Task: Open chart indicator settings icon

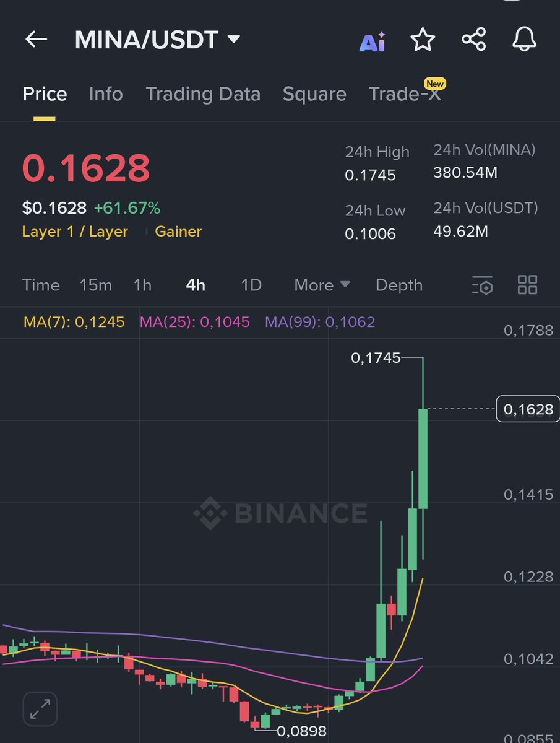Action: coord(483,285)
